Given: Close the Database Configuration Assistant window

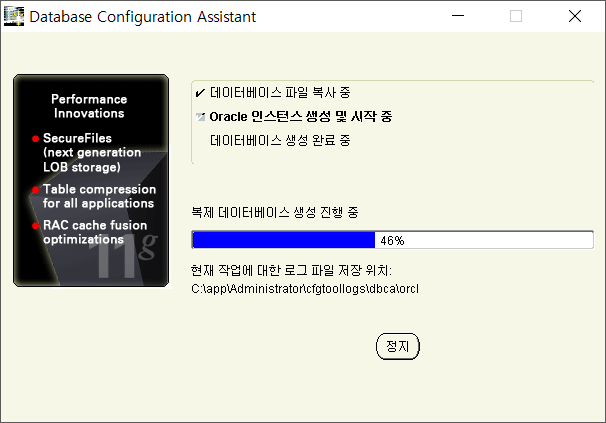Looking at the screenshot, I should tap(575, 16).
